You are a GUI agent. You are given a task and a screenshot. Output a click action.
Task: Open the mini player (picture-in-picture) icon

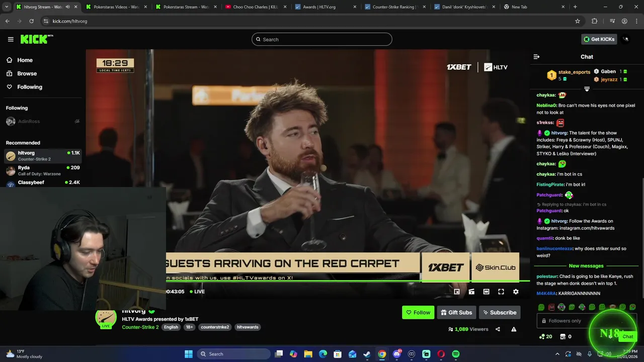pyautogui.click(x=457, y=292)
